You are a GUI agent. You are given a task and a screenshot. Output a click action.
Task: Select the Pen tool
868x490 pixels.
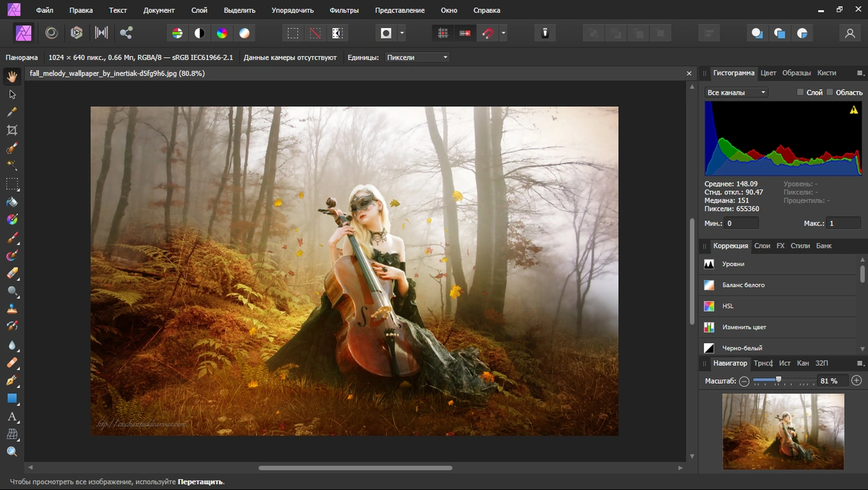12,380
